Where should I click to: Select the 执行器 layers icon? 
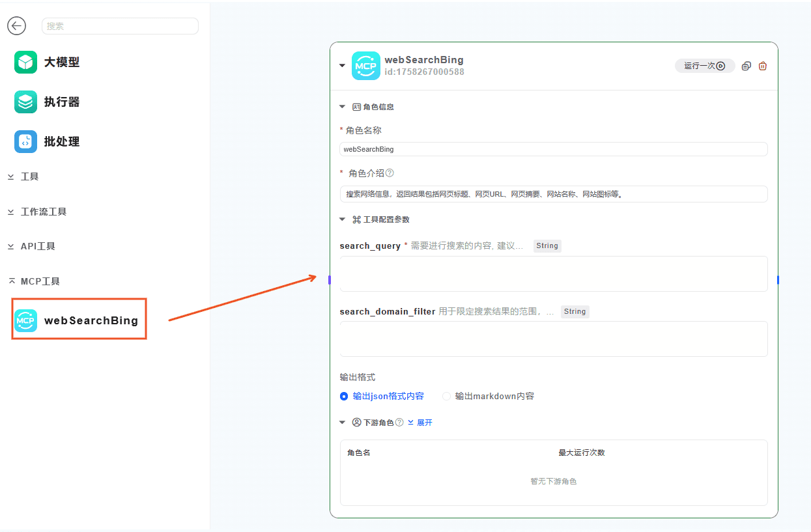tap(26, 102)
